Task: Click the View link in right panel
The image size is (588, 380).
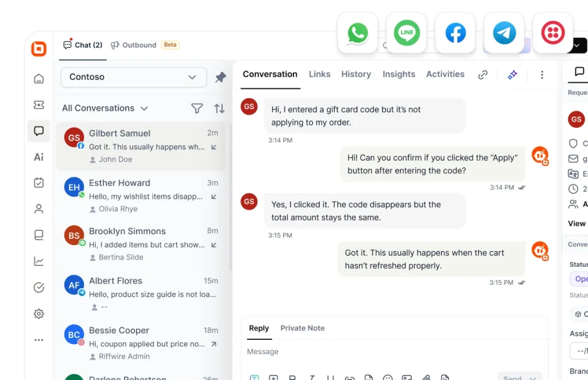Action: [x=577, y=224]
